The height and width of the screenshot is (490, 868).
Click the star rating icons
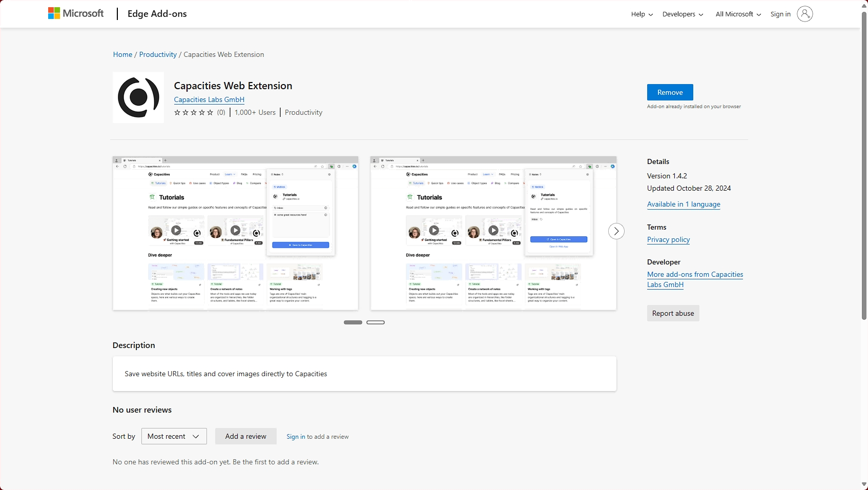pos(194,113)
